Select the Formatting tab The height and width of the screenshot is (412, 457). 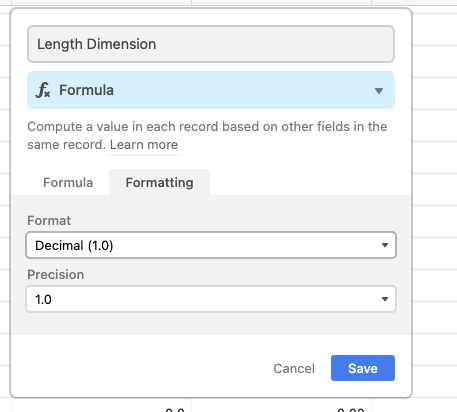point(159,183)
